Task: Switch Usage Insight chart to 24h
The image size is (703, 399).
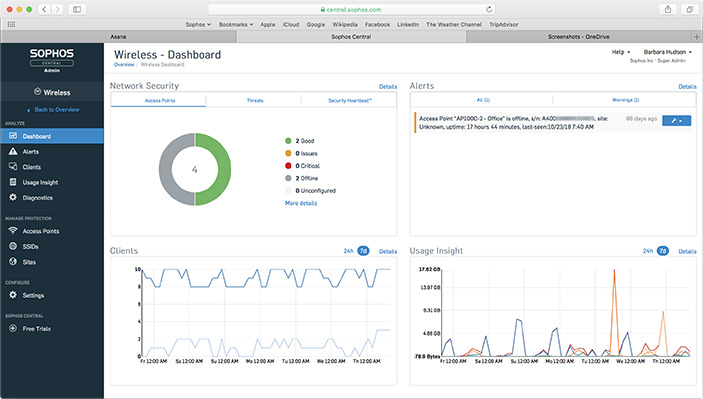Action: (x=648, y=251)
